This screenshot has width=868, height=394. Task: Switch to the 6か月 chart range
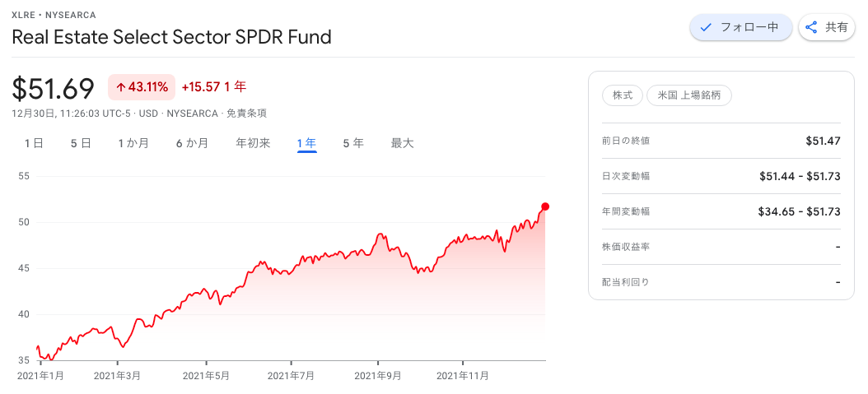(x=192, y=144)
